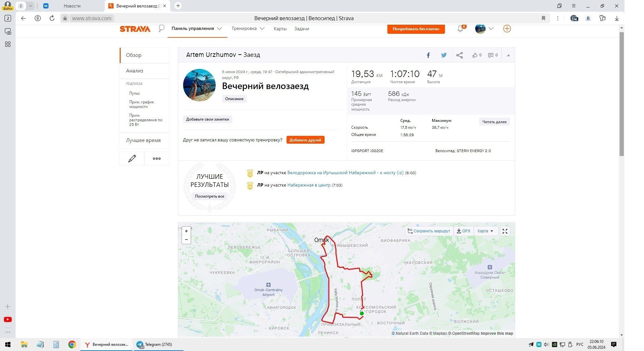Switch РУС keyboard language indicator
This screenshot has height=351, width=644.
coord(580,344)
